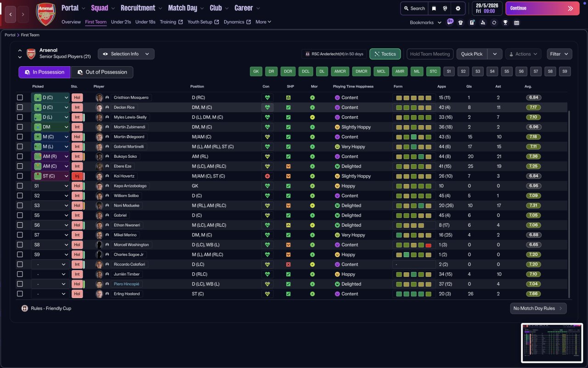Image resolution: width=588 pixels, height=368 pixels.
Task: Open the picked position dropdown for Riccardo Calafiori
Action: (x=50, y=264)
